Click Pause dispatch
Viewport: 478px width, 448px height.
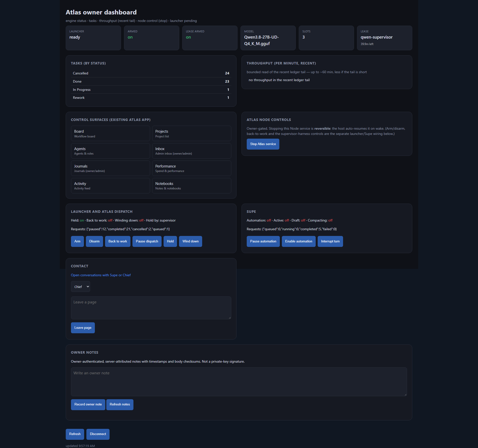click(147, 242)
